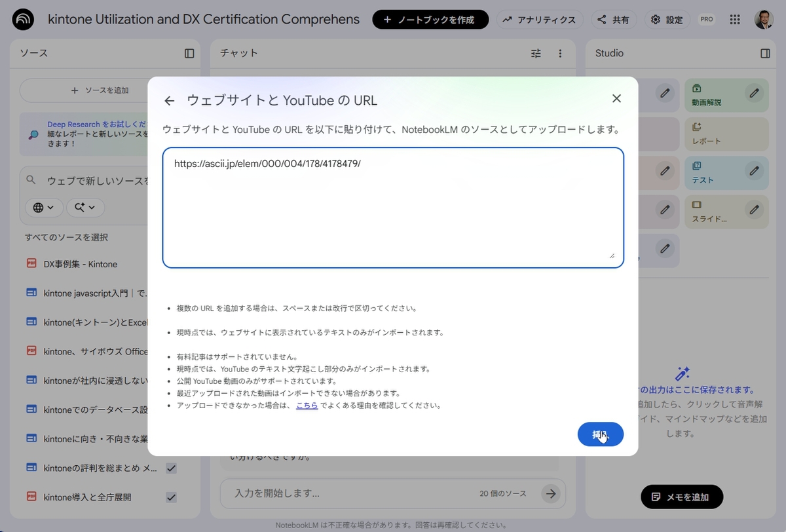786x532 pixels.
Task: Click inside the URL text area
Action: (393, 208)
